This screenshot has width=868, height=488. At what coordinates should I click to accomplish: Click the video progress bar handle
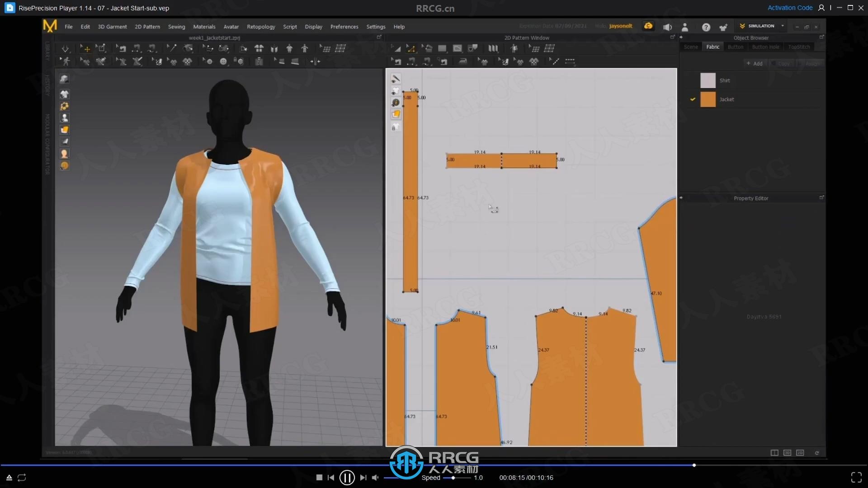(x=694, y=465)
